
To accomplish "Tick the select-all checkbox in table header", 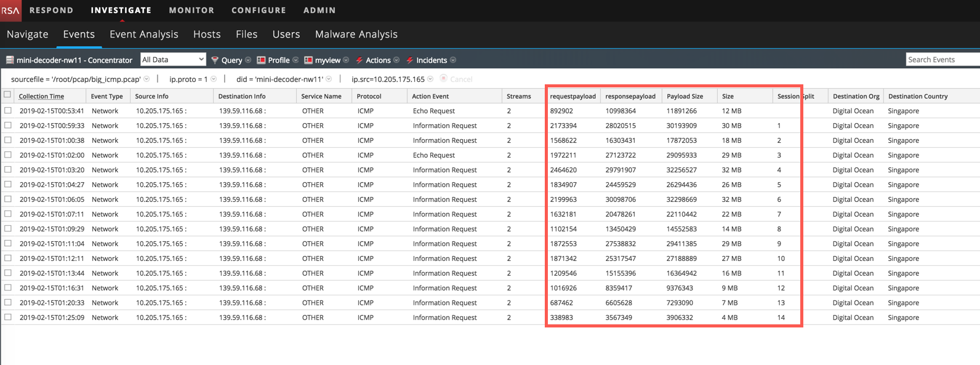I will tap(7, 95).
